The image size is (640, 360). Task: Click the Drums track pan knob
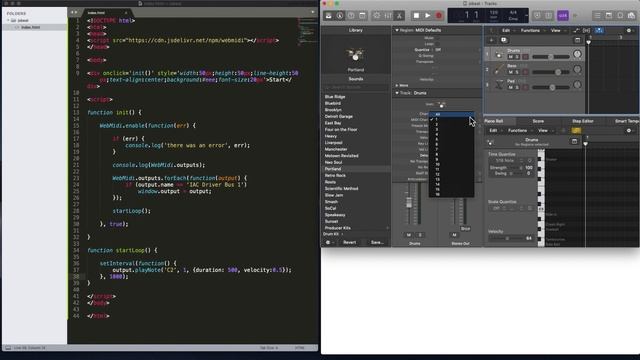pyautogui.click(x=577, y=54)
